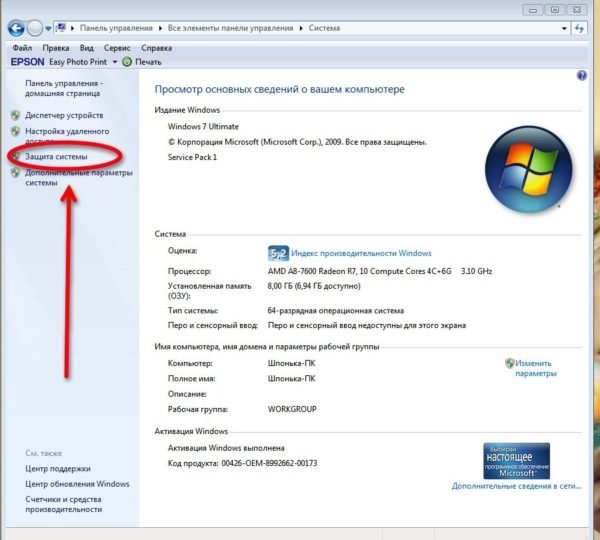
Task: Open Центр обновления Windows link
Action: point(77,484)
